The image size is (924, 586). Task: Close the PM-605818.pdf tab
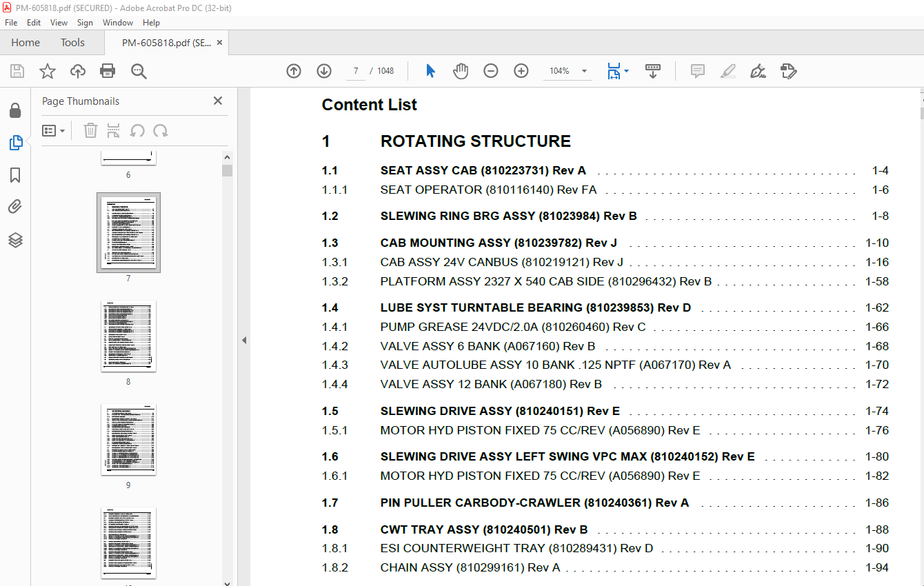pos(219,43)
